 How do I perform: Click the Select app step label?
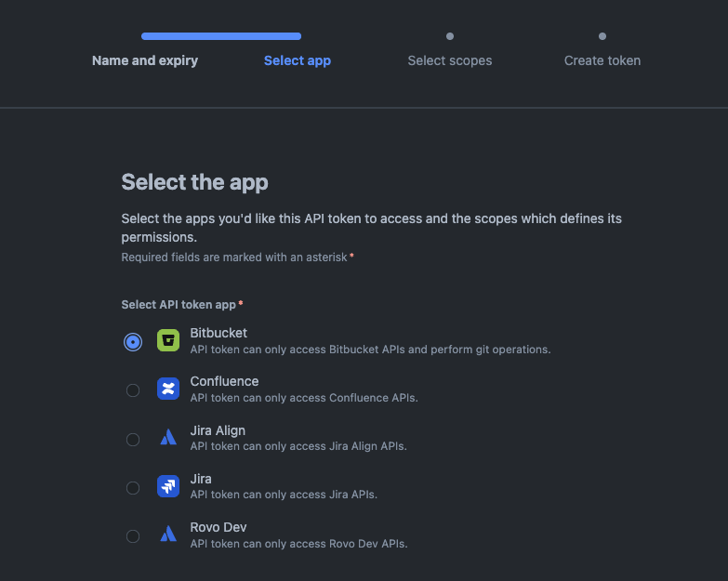pos(298,60)
